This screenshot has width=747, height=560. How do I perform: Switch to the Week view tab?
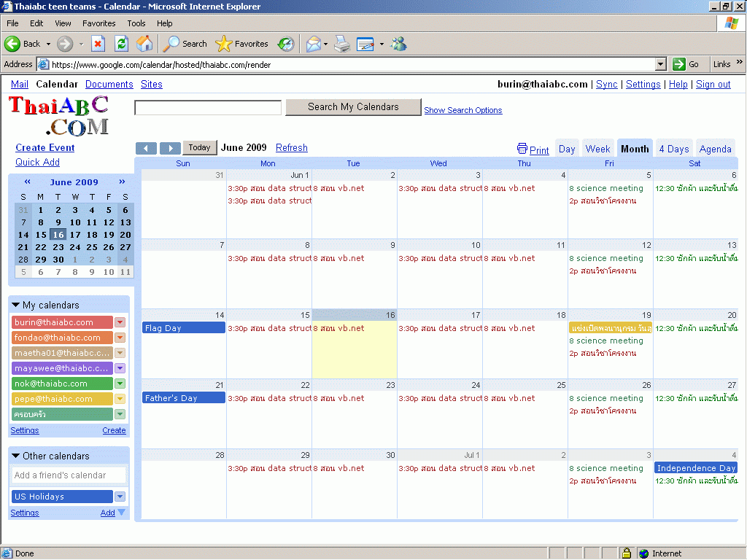pos(597,149)
